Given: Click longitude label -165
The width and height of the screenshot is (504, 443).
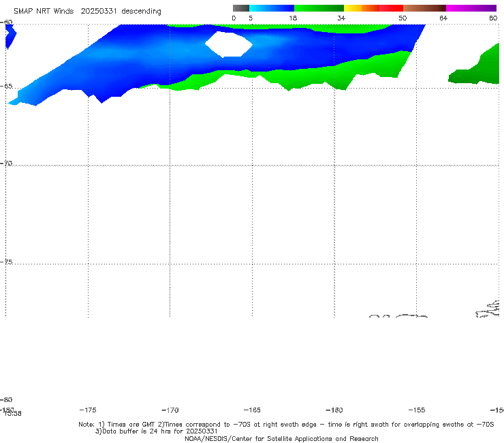Looking at the screenshot, I should [252, 410].
